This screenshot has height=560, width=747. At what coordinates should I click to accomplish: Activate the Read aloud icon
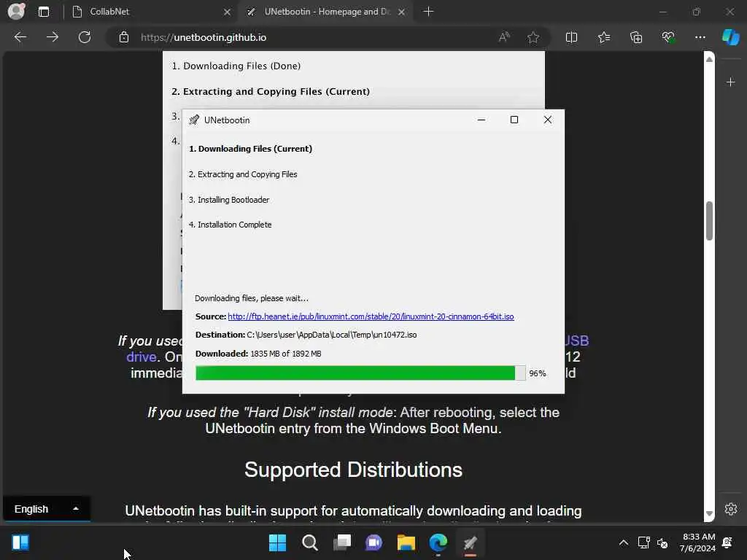pyautogui.click(x=504, y=37)
